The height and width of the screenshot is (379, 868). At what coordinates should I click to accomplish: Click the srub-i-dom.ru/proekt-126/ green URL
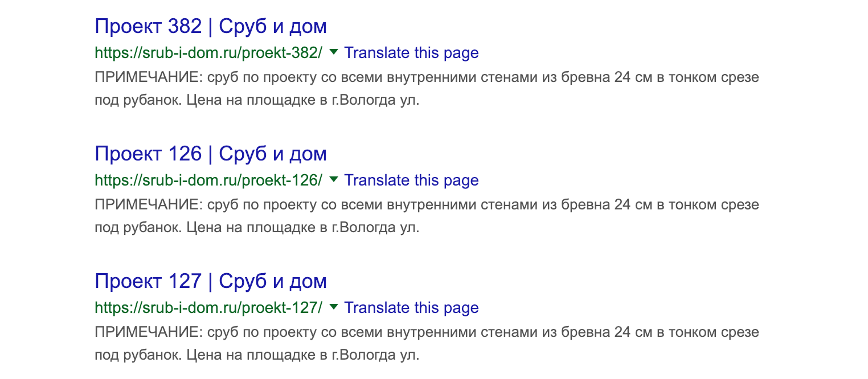[x=208, y=180]
